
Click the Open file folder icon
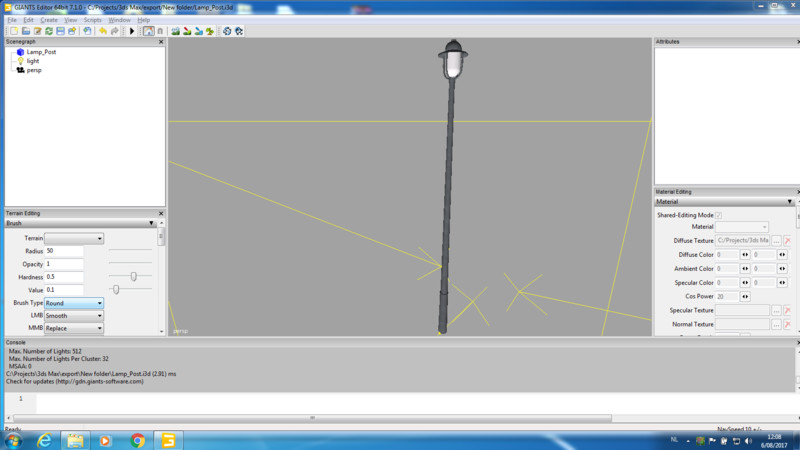[x=24, y=31]
